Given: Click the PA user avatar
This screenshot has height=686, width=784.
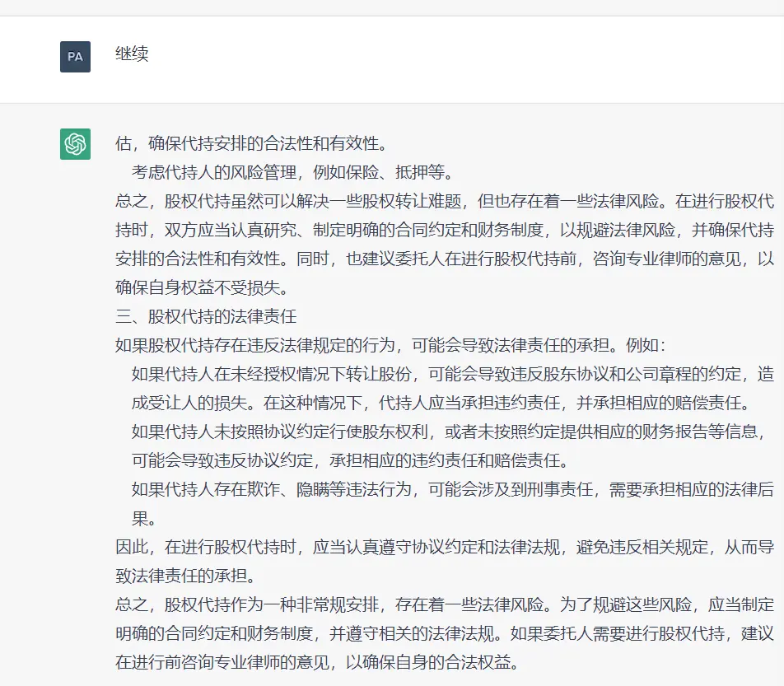Looking at the screenshot, I should [x=75, y=57].
